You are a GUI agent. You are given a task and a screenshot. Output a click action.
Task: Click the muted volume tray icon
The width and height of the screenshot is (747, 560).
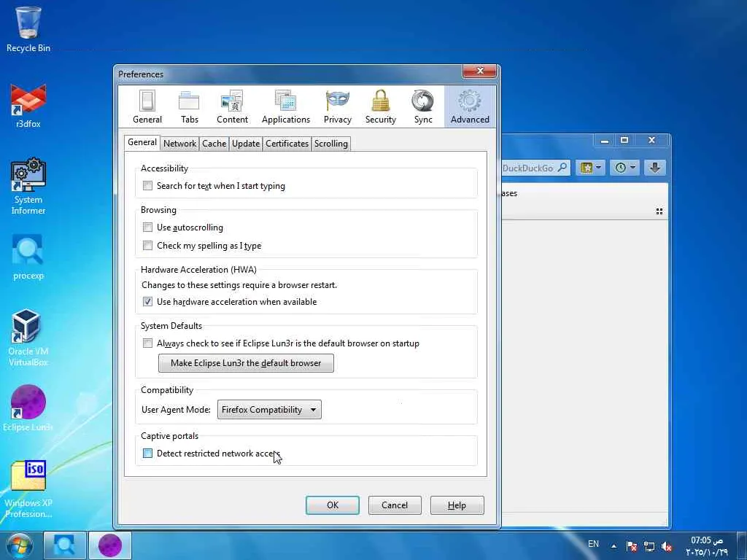[667, 547]
